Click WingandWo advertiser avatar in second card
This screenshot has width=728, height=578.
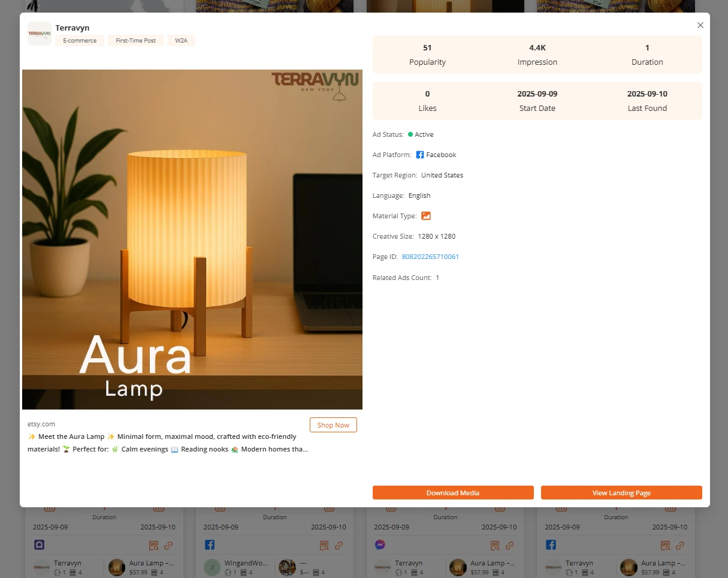(212, 567)
